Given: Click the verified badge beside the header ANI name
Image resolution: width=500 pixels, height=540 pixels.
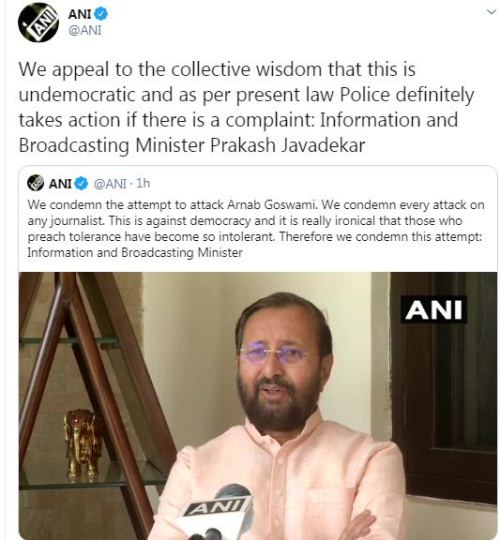Looking at the screenshot, I should (x=102, y=14).
